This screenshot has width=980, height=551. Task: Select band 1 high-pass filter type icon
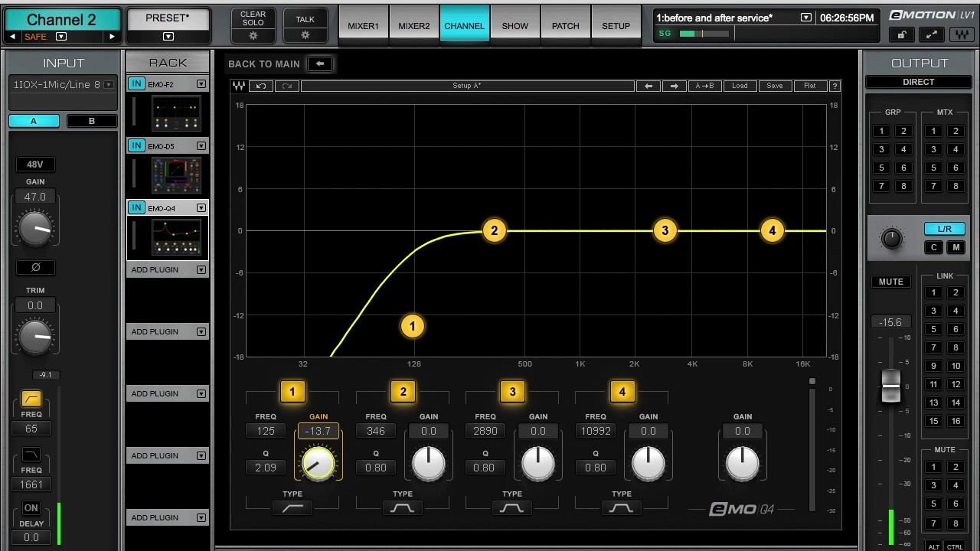coord(292,507)
